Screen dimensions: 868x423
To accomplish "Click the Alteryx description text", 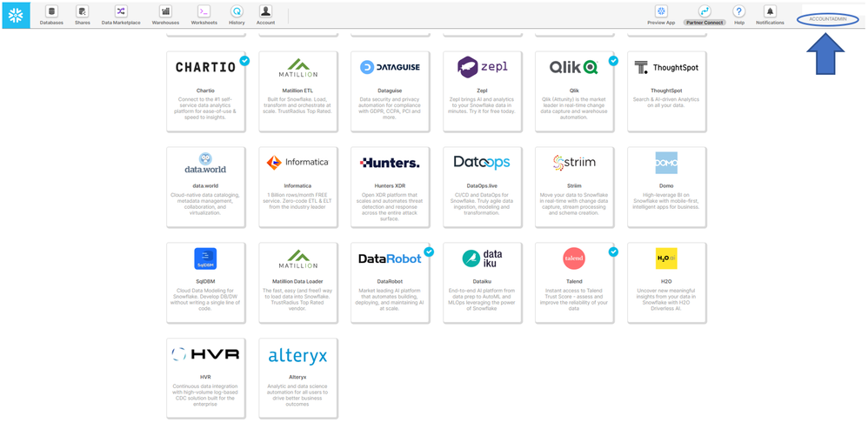I will pos(297,395).
